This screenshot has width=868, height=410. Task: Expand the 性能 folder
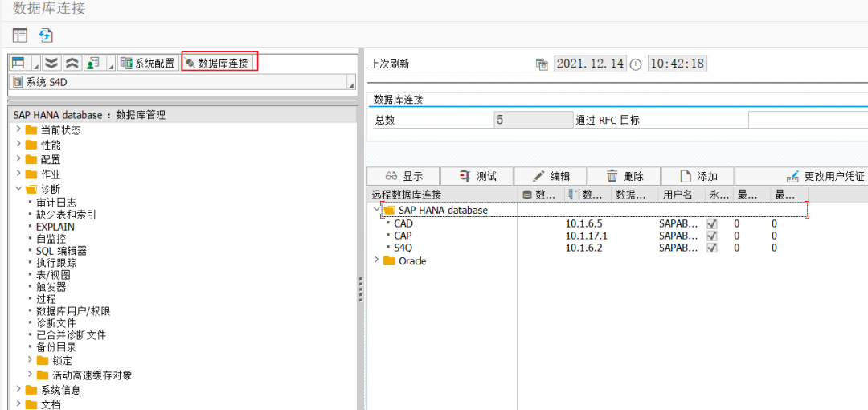(x=18, y=145)
